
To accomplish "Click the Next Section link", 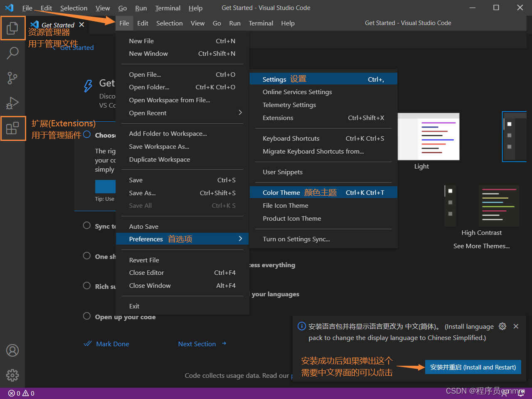I will coord(197,344).
